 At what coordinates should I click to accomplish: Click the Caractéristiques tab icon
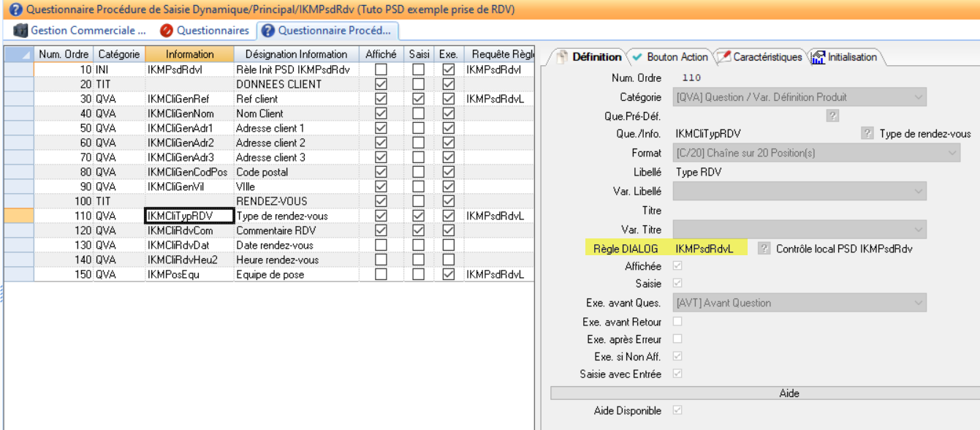(x=723, y=57)
